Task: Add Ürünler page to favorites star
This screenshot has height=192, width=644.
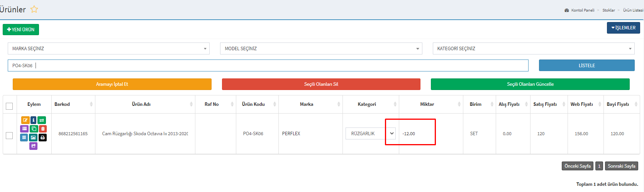Action: click(34, 9)
